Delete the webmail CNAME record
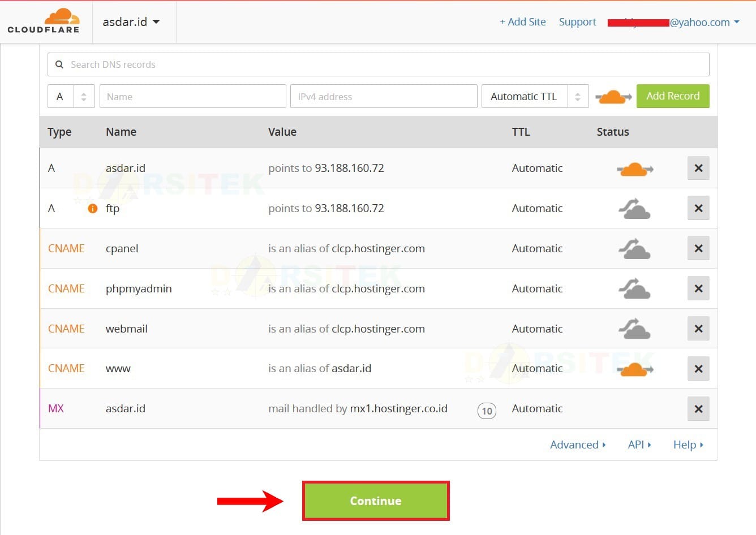Screen dimensions: 756x535 (x=698, y=329)
